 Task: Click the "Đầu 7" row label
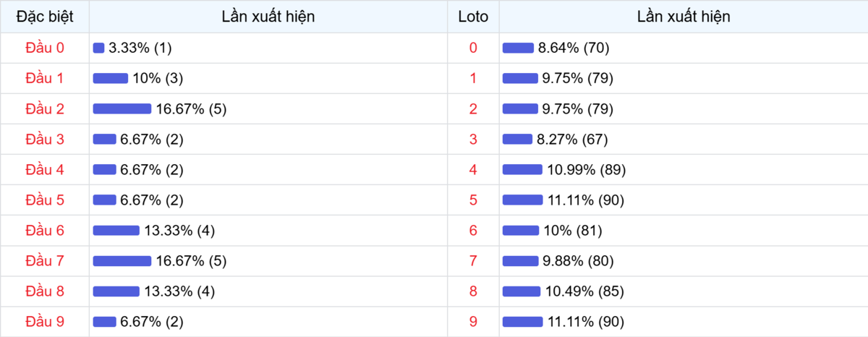pyautogui.click(x=45, y=261)
